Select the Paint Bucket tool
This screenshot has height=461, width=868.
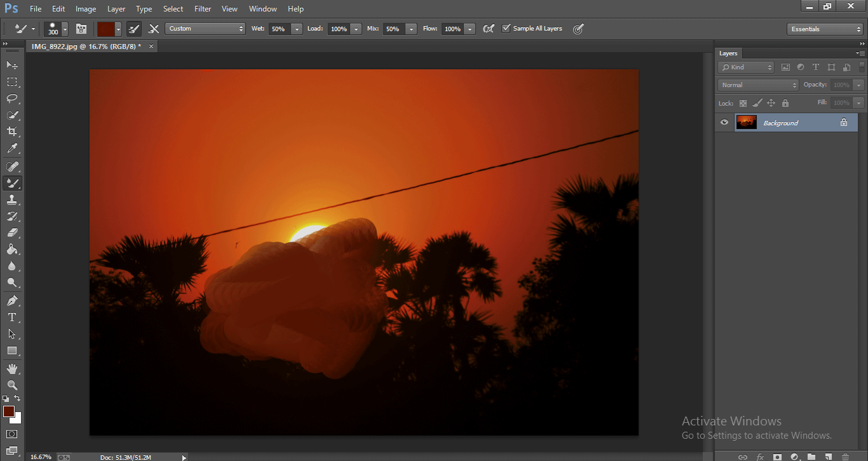pyautogui.click(x=12, y=249)
